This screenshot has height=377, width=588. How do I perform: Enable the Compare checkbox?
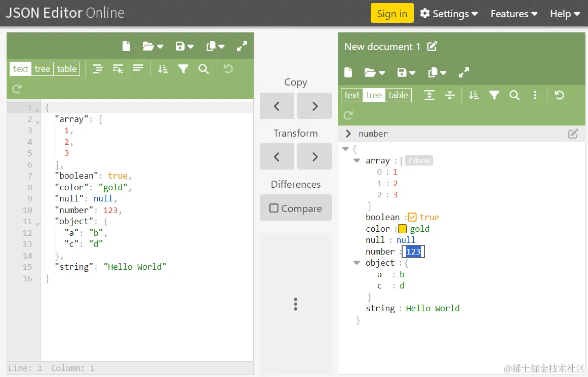tap(274, 208)
